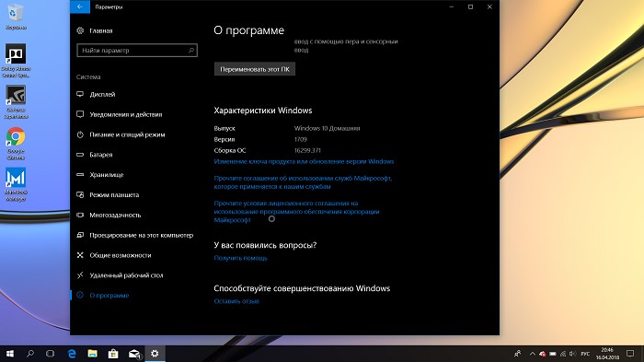Click Оставить отзыв link
644x362 pixels.
click(236, 301)
